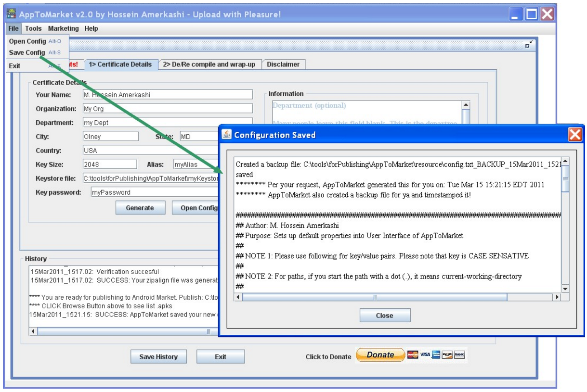Viewport: 587px width, 392px height.
Task: Click the Generate button
Action: point(140,208)
